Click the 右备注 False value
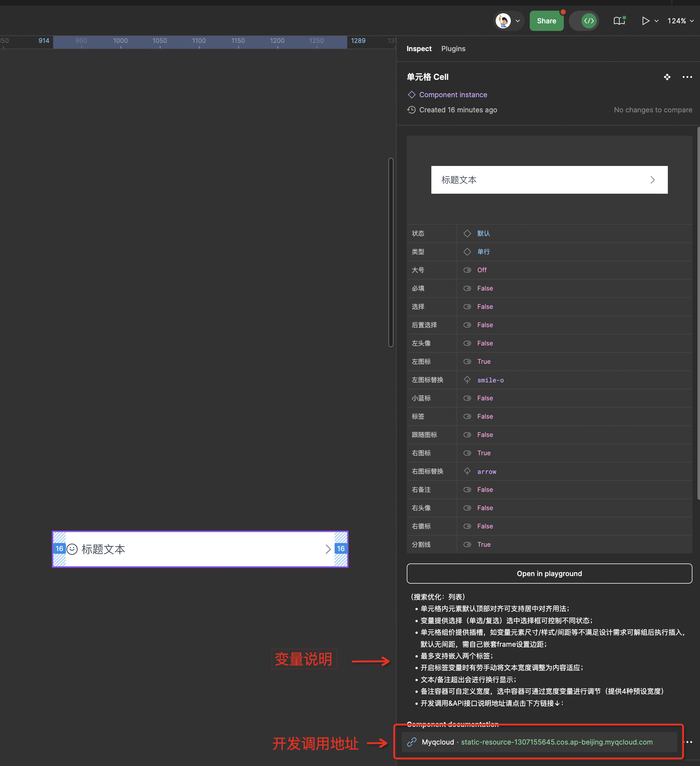 coord(485,489)
